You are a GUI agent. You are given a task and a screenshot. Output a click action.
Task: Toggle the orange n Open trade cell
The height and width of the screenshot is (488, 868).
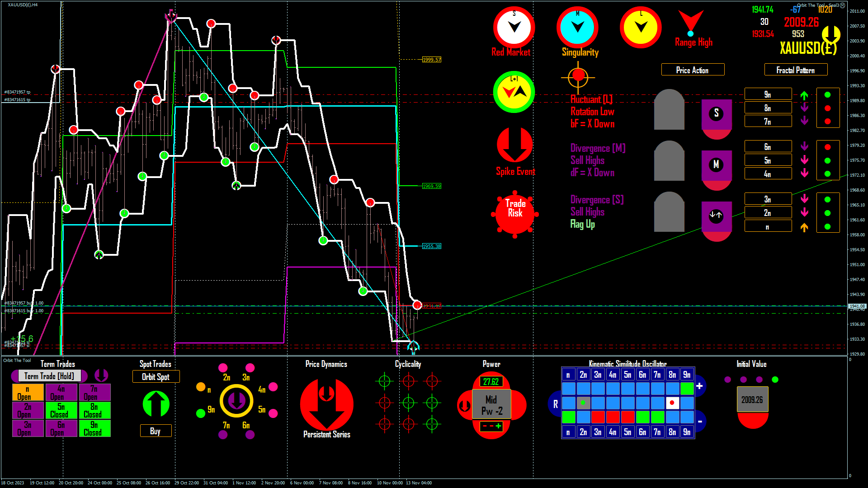coord(28,392)
